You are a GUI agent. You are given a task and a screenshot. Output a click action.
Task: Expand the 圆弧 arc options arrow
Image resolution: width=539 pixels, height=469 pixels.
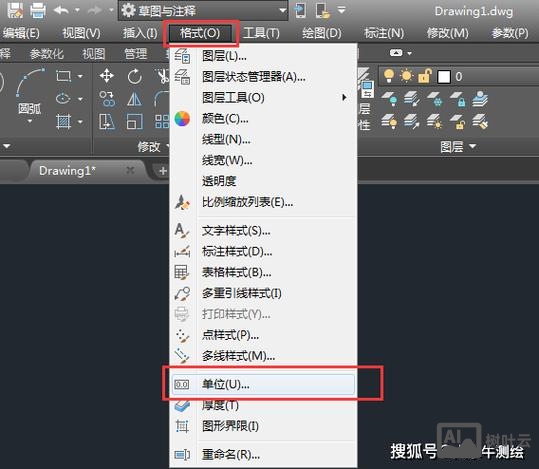[30, 121]
